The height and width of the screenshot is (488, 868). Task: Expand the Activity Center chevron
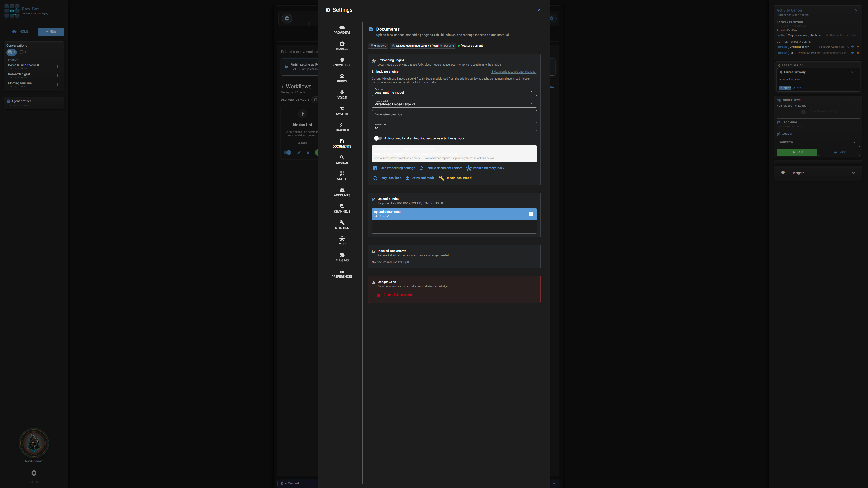[x=856, y=11]
